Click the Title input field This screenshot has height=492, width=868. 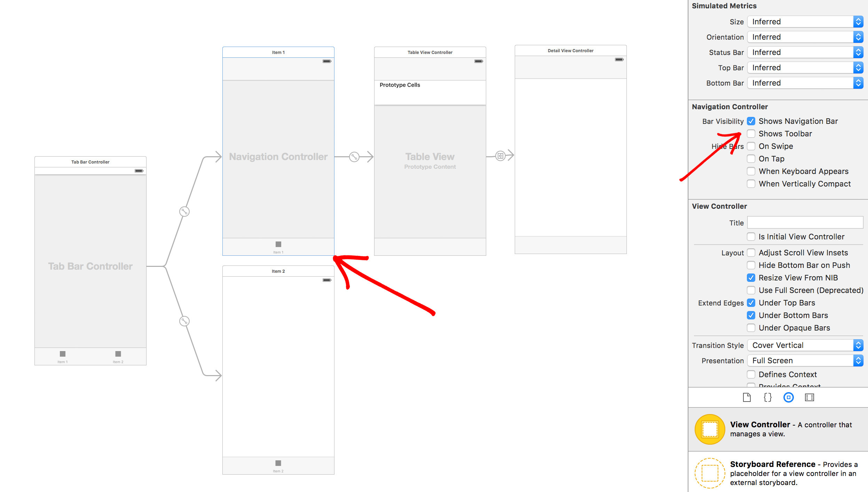(x=805, y=222)
